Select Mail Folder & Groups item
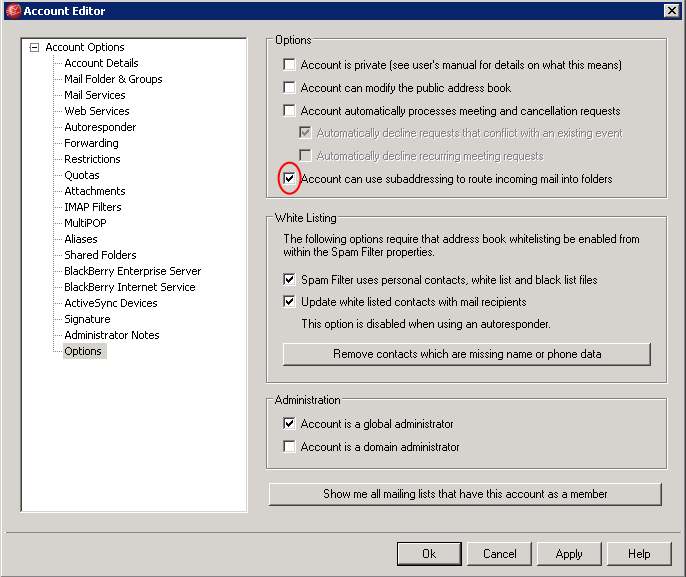This screenshot has width=686, height=577. (x=113, y=79)
